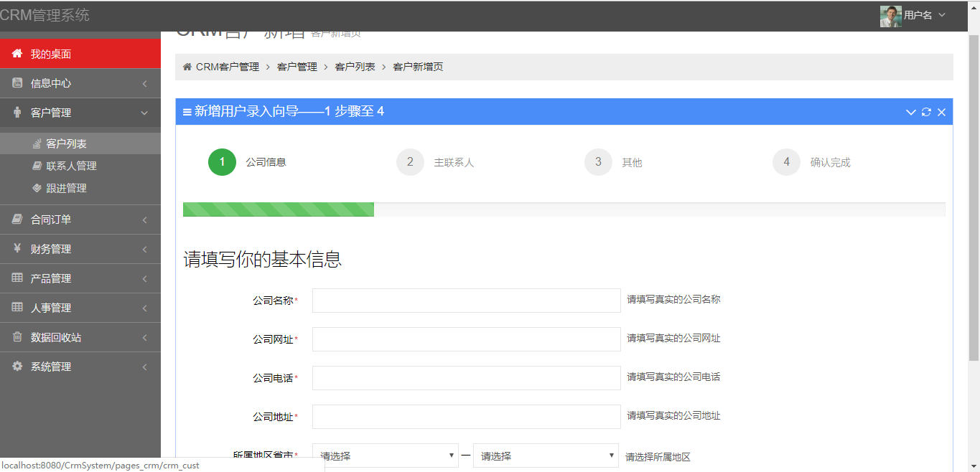This screenshot has width=980, height=472.
Task: Click the home icon beside 我的桌面
Action: tap(17, 54)
